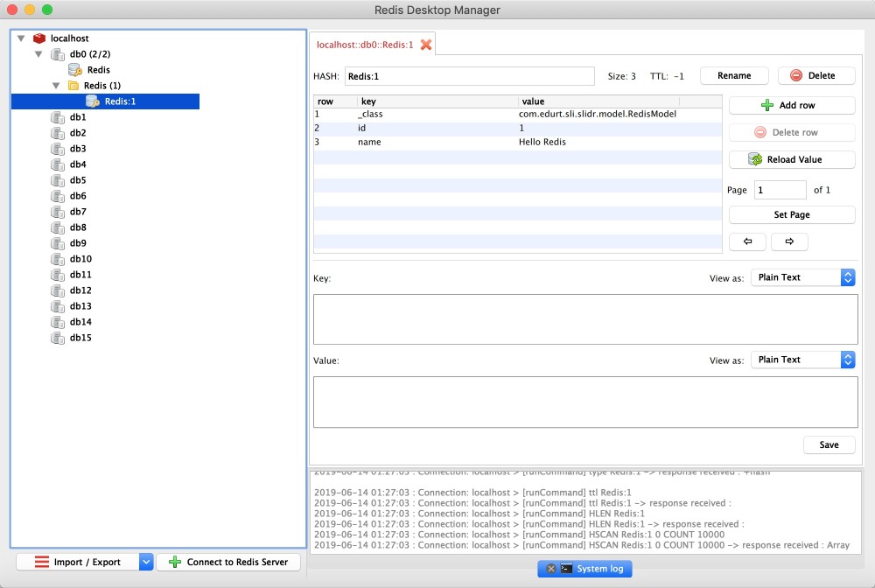The width and height of the screenshot is (875, 588).
Task: Open the Key View as dropdown
Action: coord(803,277)
